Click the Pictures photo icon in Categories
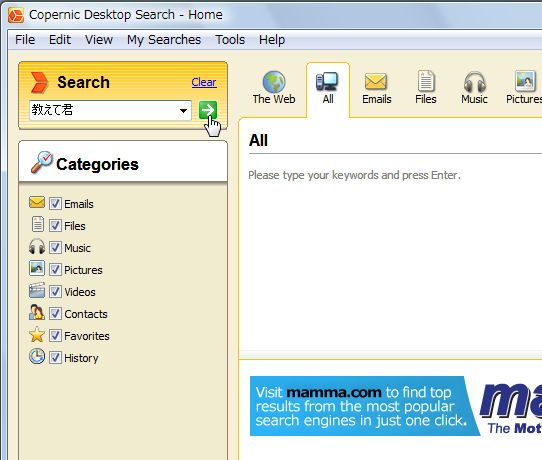Viewport: 542px width, 460px height. (x=37, y=268)
